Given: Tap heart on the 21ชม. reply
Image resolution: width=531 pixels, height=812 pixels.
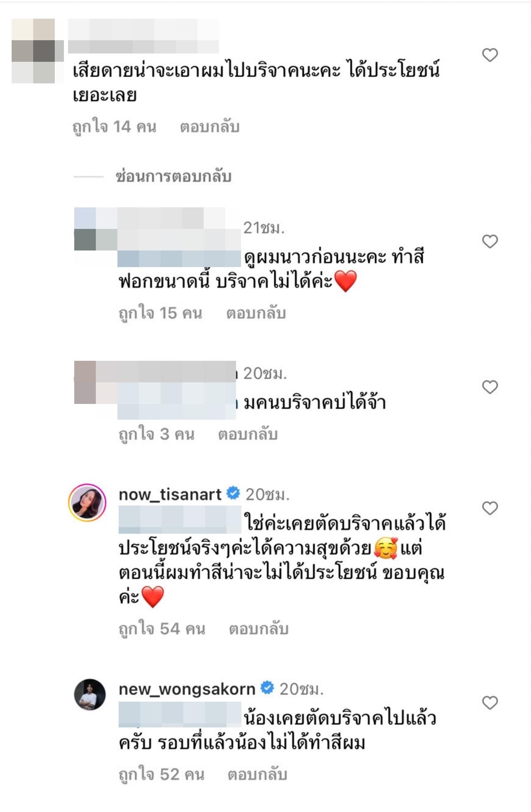Looking at the screenshot, I should pyautogui.click(x=490, y=241).
